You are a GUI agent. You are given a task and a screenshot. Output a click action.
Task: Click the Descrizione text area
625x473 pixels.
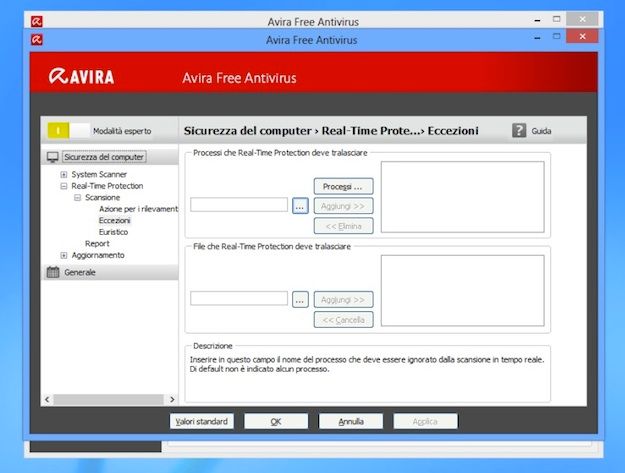pyautogui.click(x=367, y=375)
